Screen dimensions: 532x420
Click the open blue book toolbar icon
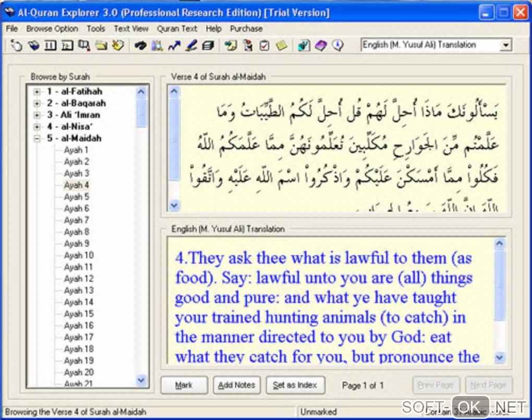click(x=33, y=45)
